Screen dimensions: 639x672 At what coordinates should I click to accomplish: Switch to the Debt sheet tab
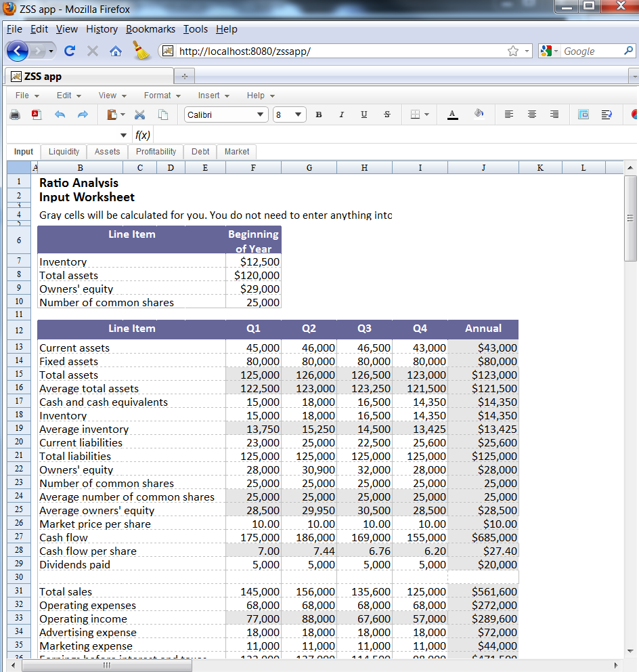pos(200,152)
